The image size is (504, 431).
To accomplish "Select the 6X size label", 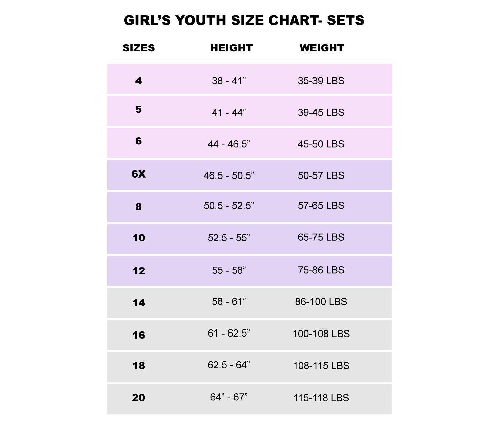I will [x=138, y=174].
